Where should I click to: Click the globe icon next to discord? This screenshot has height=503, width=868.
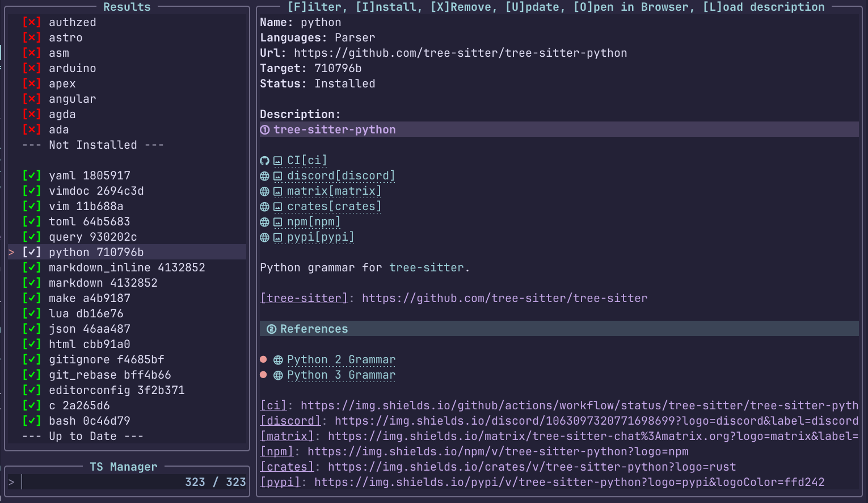264,176
